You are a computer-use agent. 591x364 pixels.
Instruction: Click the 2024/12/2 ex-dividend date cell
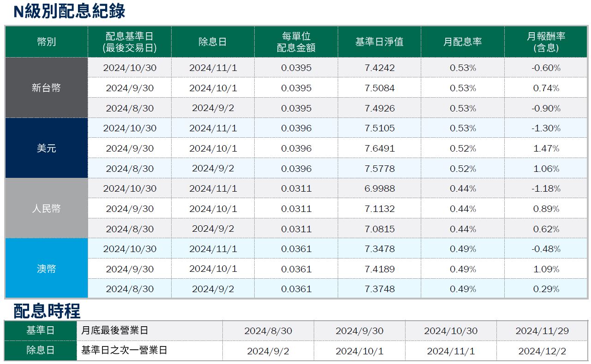(542, 351)
